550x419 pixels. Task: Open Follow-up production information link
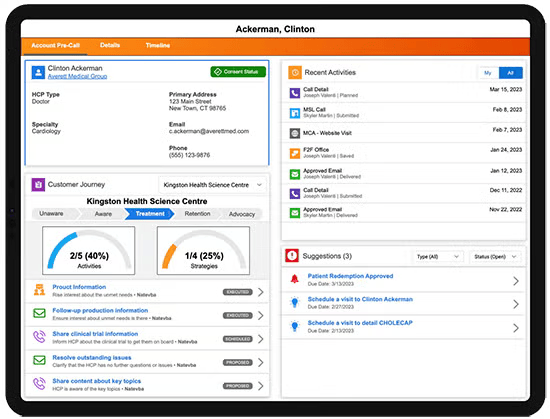[x=100, y=310]
